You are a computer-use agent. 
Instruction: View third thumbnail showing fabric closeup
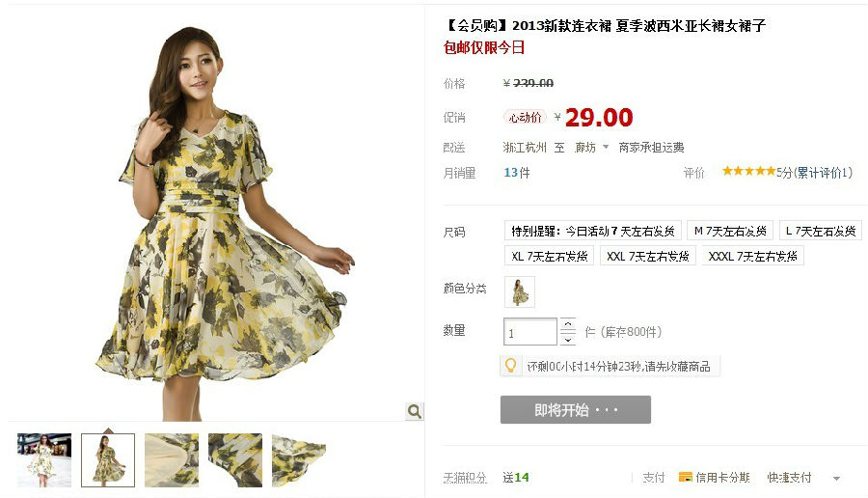172,459
